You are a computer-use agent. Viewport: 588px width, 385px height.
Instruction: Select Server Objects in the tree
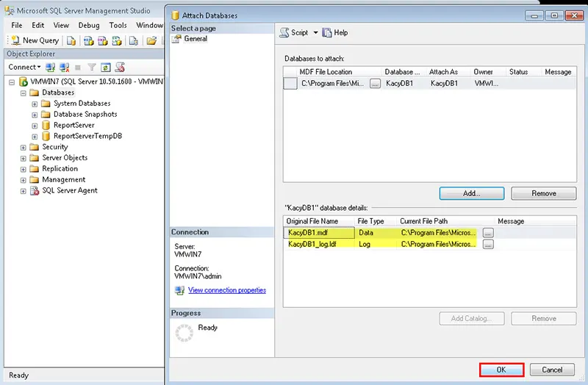point(65,158)
